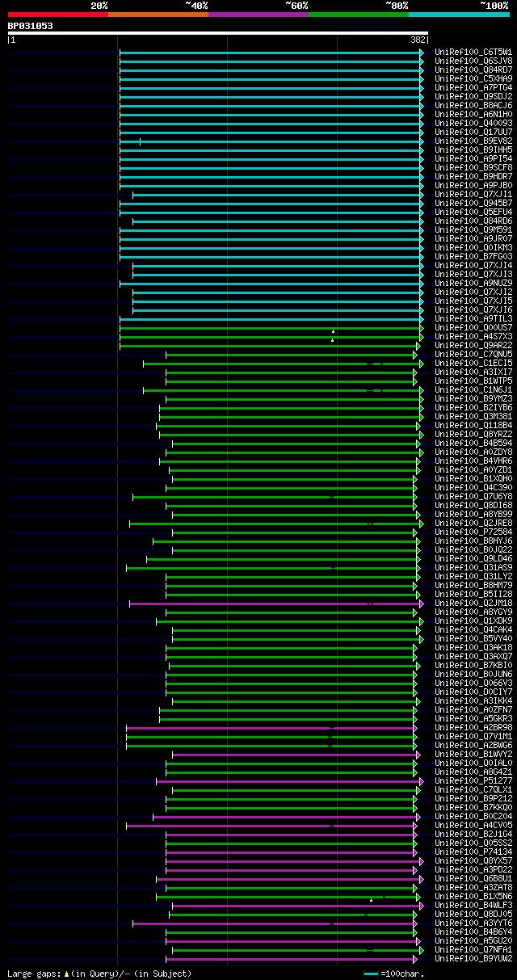Select the UniRef100_A3IKK4 label
The width and height of the screenshot is (517, 980).
(473, 700)
